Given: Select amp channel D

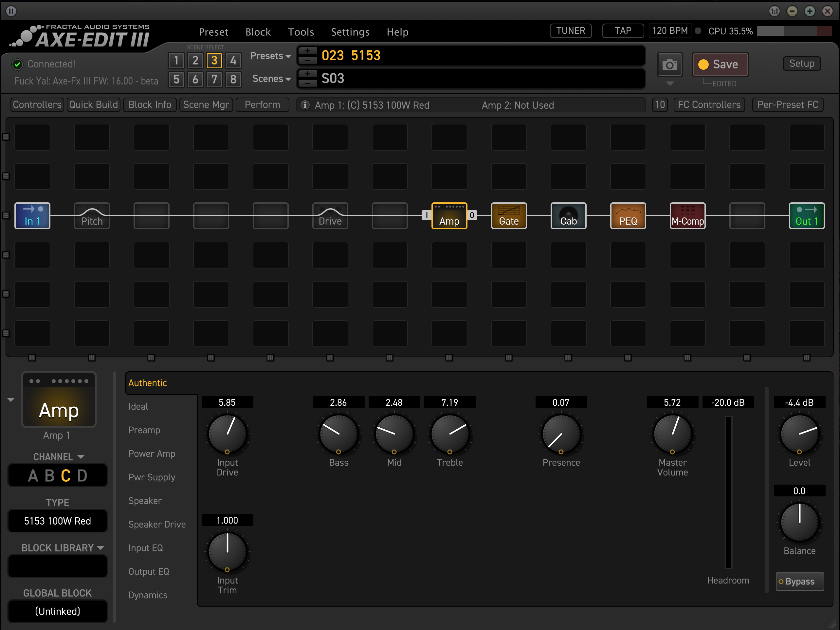Looking at the screenshot, I should [x=82, y=476].
